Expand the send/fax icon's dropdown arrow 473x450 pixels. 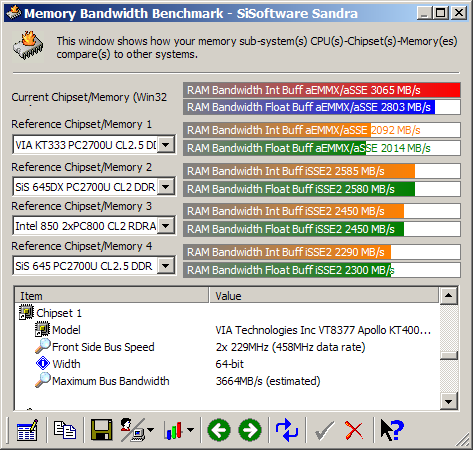(151, 430)
